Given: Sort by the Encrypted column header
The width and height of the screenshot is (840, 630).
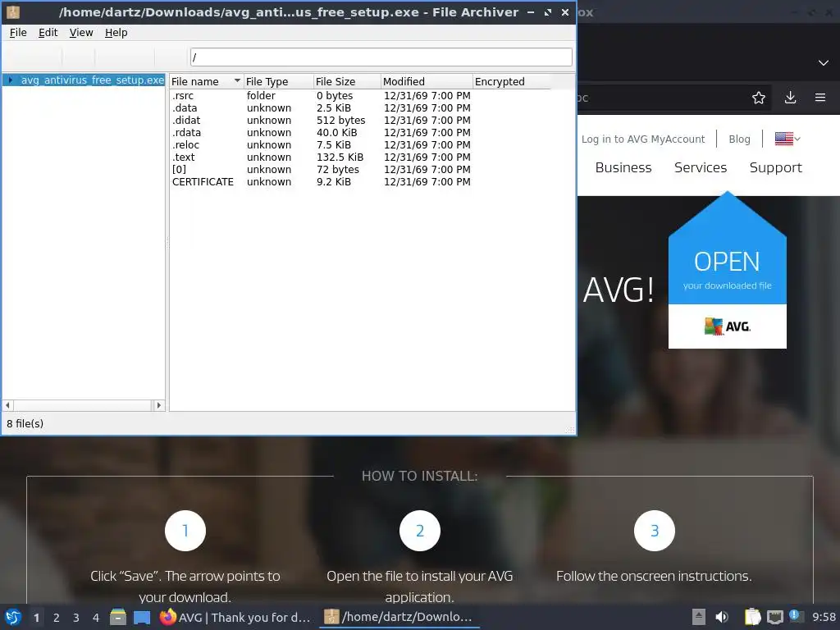Looking at the screenshot, I should pyautogui.click(x=512, y=81).
